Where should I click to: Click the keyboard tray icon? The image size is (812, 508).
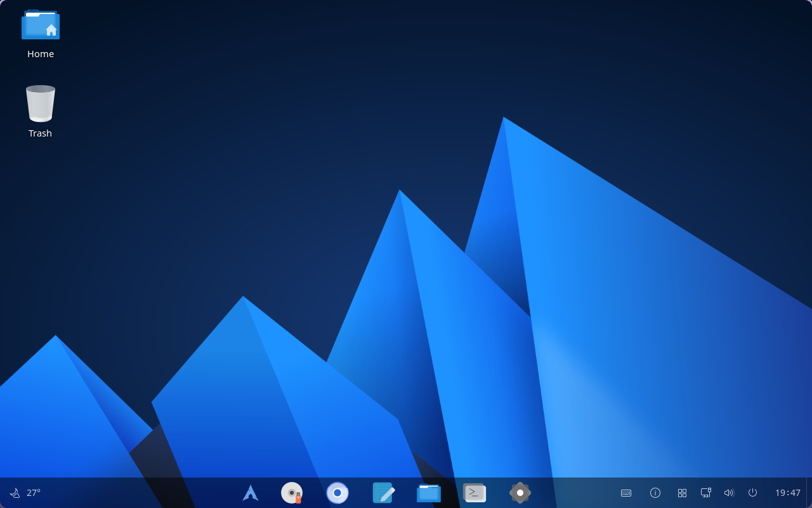pos(626,493)
